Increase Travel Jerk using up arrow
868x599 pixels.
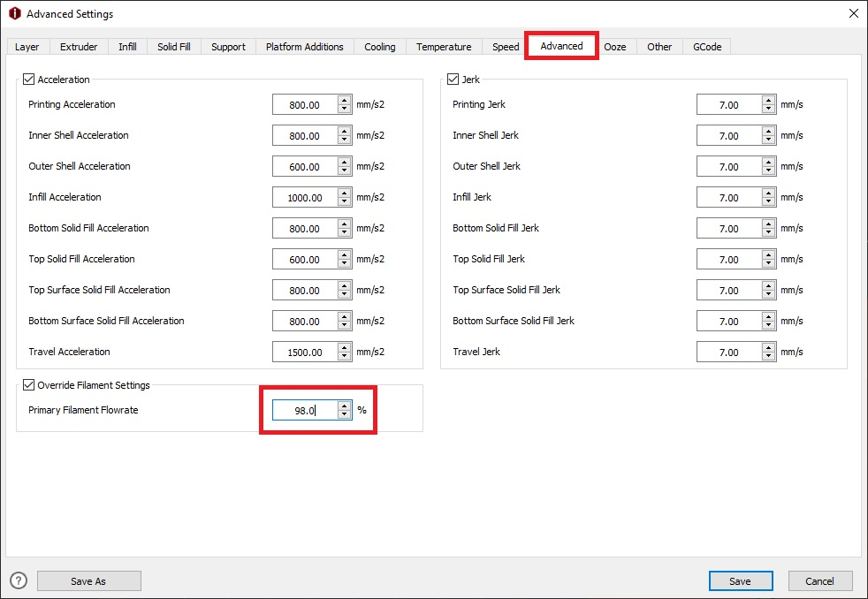point(768,348)
